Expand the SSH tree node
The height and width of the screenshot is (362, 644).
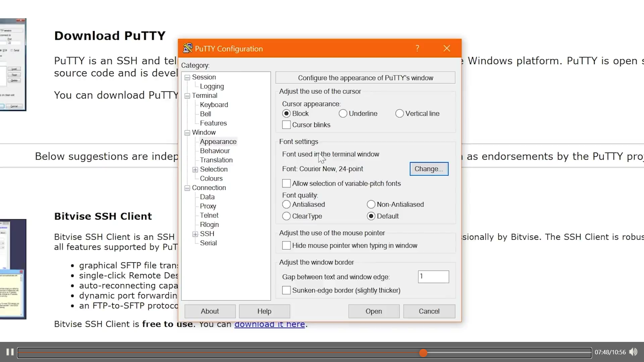click(195, 234)
